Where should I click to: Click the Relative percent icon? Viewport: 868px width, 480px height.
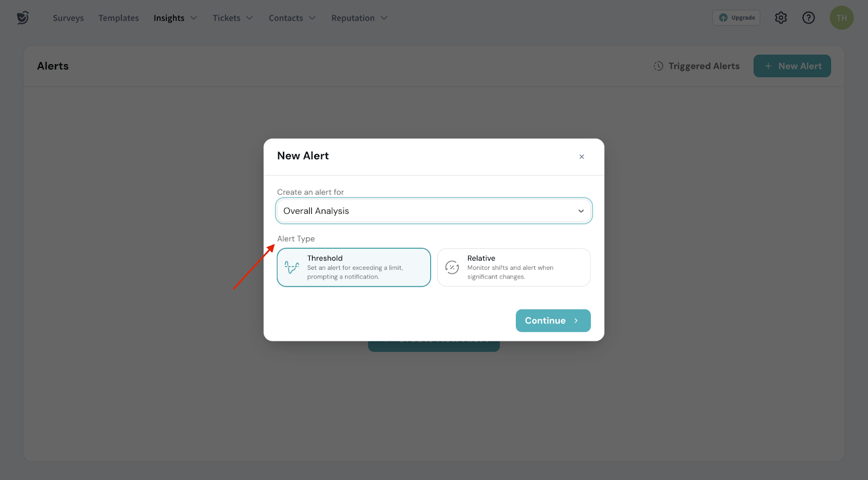pyautogui.click(x=452, y=267)
